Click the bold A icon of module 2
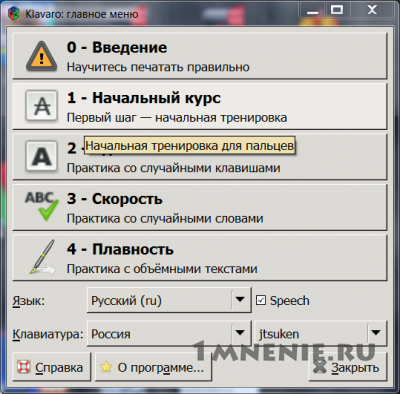This screenshot has height=394, width=400. [x=42, y=156]
